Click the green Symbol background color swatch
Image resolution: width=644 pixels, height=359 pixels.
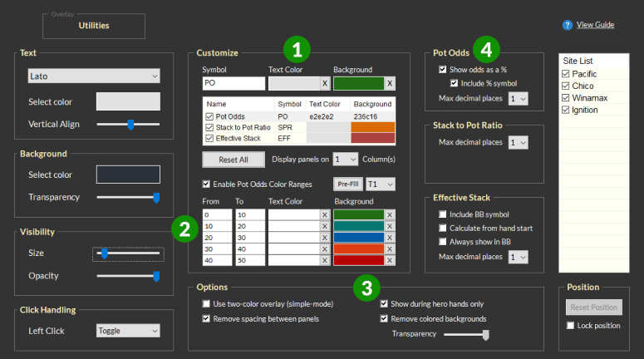point(358,83)
